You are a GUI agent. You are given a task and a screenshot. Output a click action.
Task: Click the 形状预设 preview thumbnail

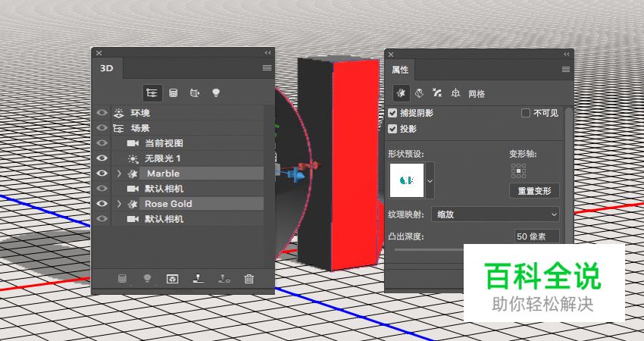[x=407, y=180]
